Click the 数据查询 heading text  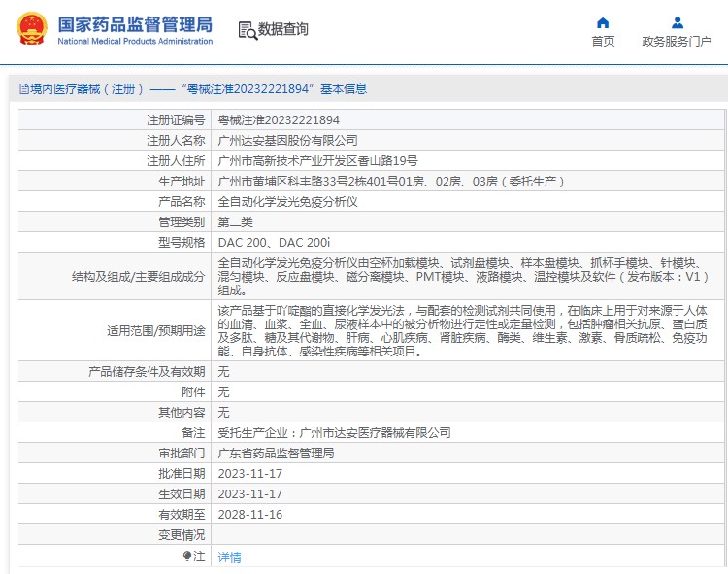(282, 29)
